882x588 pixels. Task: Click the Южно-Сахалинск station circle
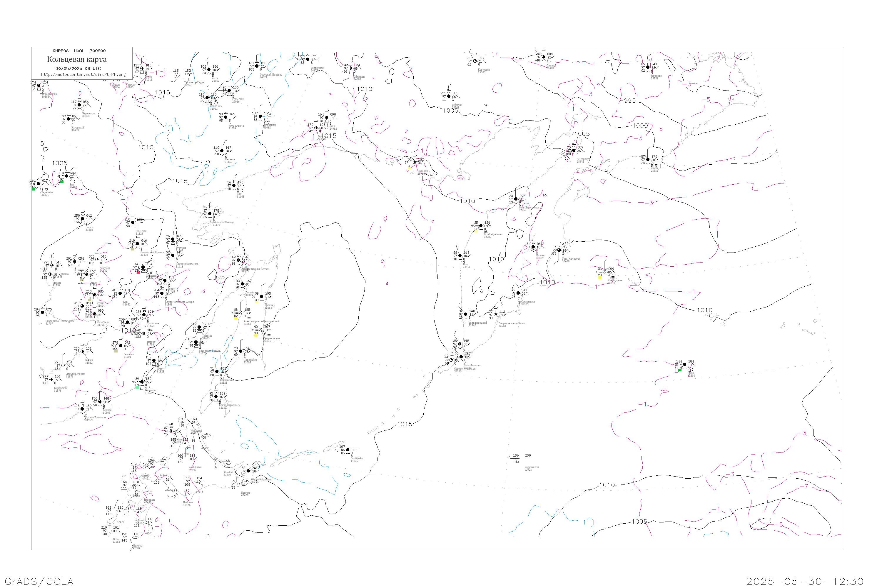216,396
